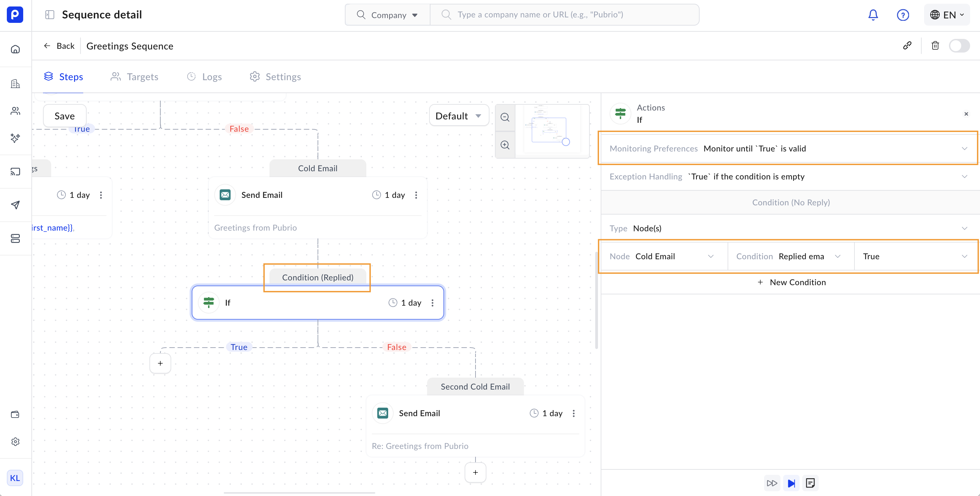
Task: Click the notifications bell icon
Action: point(873,15)
